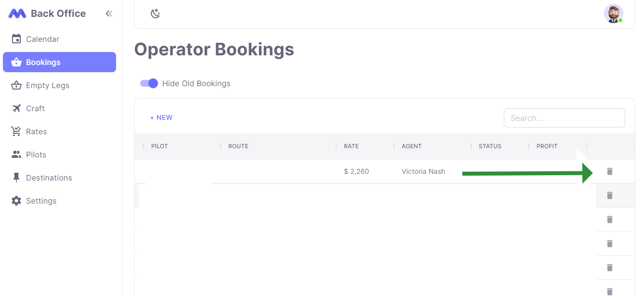Click the Empty Legs icon
This screenshot has width=644, height=296.
coord(15,85)
